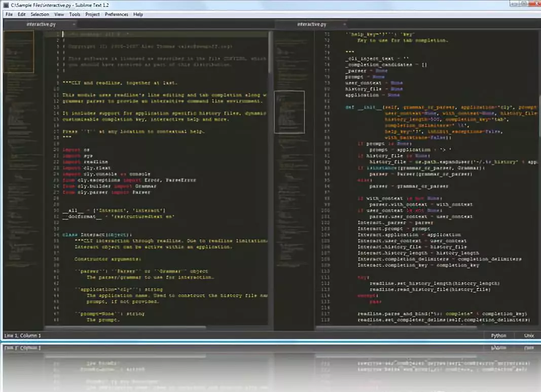The width and height of the screenshot is (541, 392).
Task: Click the 'import os' line
Action: coord(76,150)
